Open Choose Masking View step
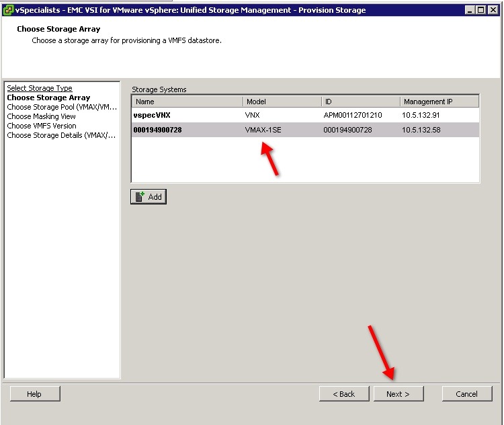Viewport: 504px width, 425px height. (x=42, y=116)
